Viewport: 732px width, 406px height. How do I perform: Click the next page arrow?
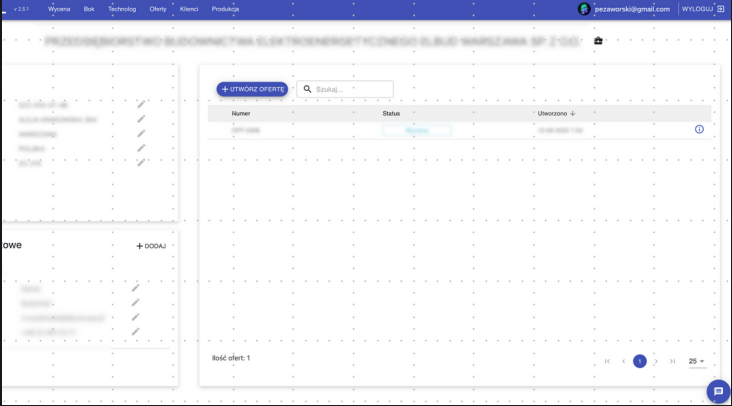tap(656, 361)
